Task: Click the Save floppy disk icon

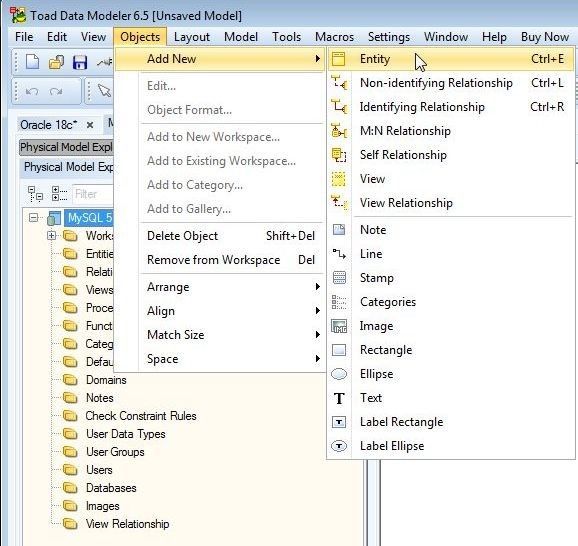Action: [80, 62]
